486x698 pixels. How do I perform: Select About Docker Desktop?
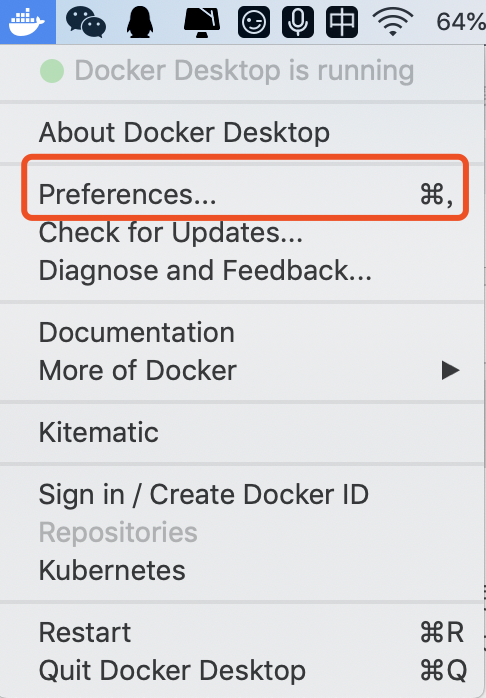tap(243, 132)
